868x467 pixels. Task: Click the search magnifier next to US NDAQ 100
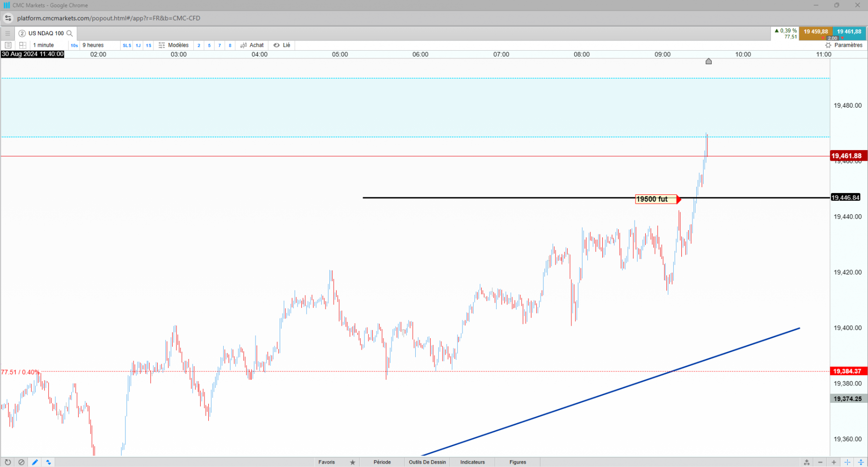[x=69, y=33]
